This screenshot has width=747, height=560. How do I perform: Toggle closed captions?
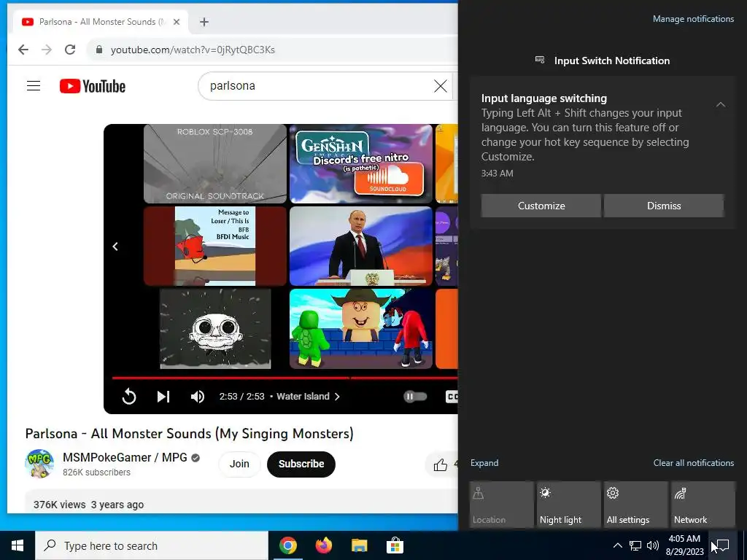point(451,396)
